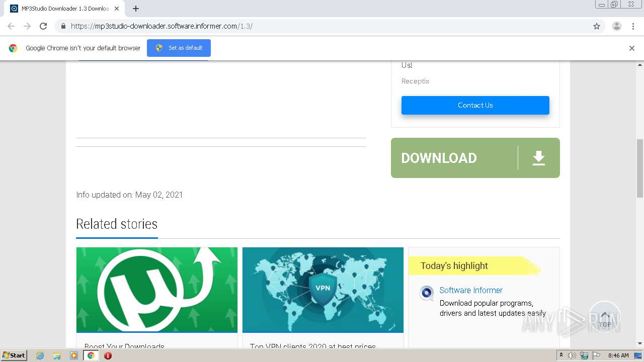The height and width of the screenshot is (362, 644).
Task: Open File Explorer folder from taskbar
Action: (57, 355)
